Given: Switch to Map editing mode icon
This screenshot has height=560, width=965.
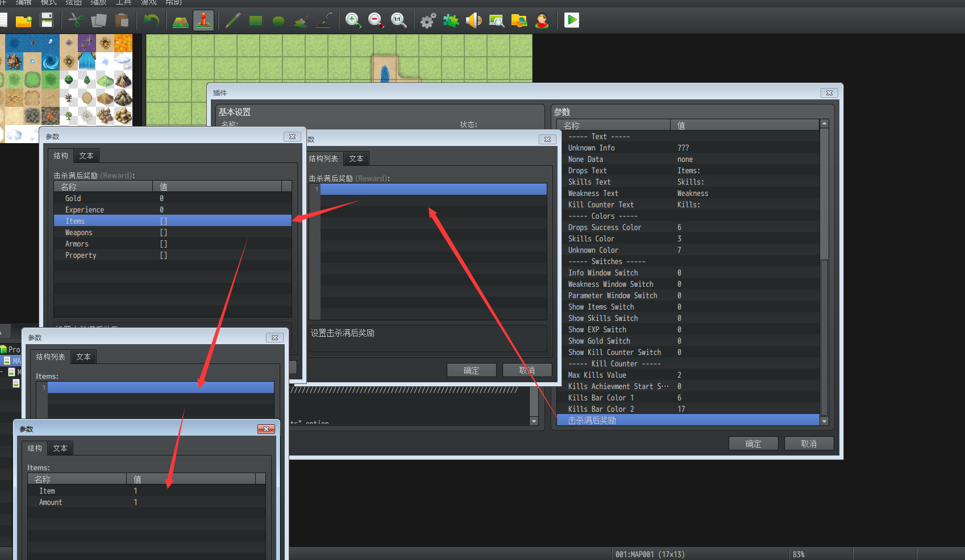Looking at the screenshot, I should point(181,21).
